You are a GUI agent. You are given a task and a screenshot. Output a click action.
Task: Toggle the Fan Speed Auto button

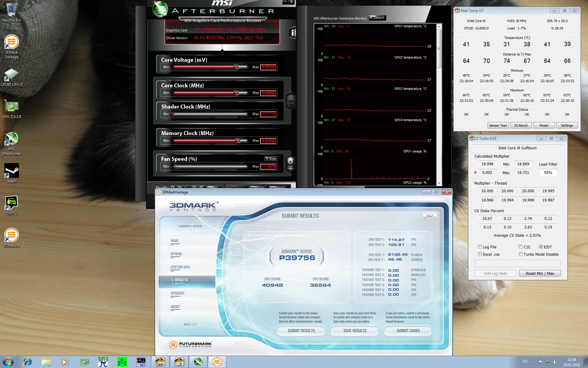pos(271,159)
